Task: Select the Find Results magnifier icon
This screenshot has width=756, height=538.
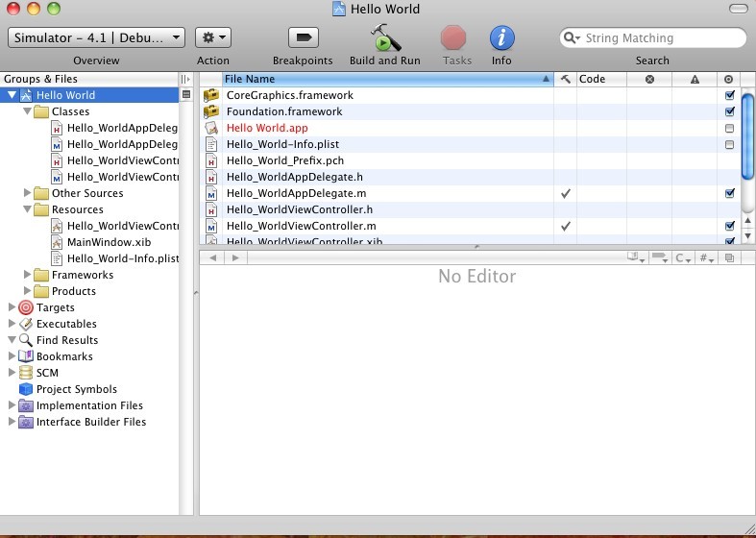Action: tap(26, 340)
